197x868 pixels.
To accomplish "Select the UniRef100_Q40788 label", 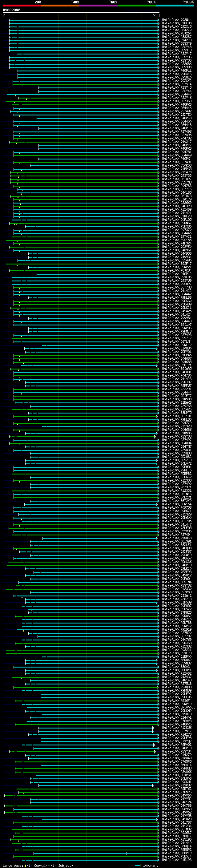I will pos(177,805).
